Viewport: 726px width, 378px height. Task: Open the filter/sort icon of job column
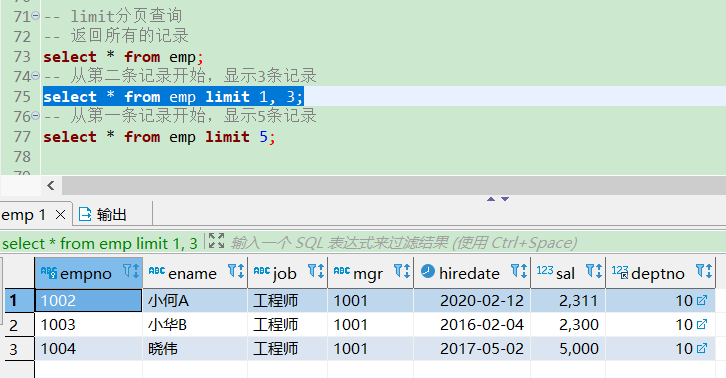click(316, 271)
